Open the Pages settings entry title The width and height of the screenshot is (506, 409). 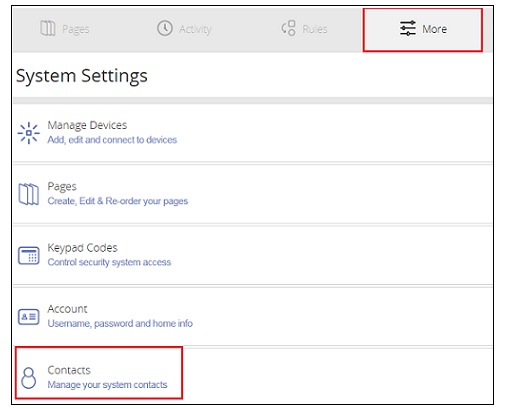coord(62,187)
